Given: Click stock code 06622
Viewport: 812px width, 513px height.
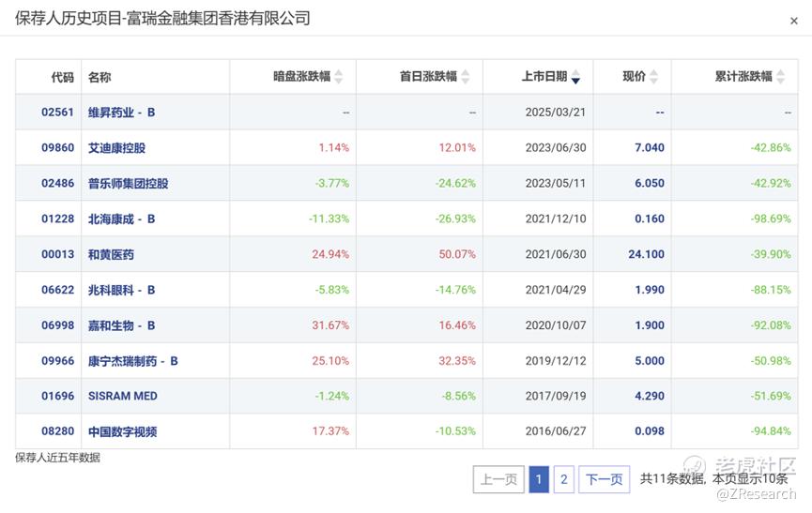Looking at the screenshot, I should click(57, 290).
